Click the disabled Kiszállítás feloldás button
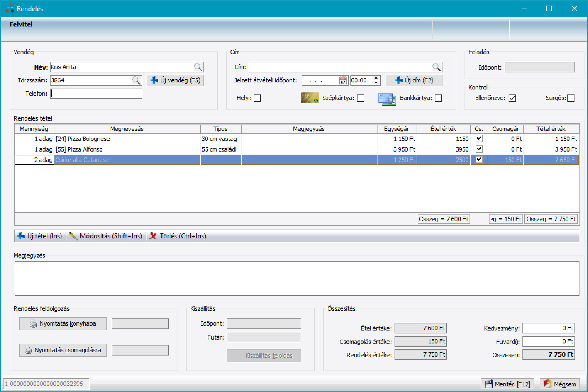The width and height of the screenshot is (588, 392). pyautogui.click(x=264, y=356)
